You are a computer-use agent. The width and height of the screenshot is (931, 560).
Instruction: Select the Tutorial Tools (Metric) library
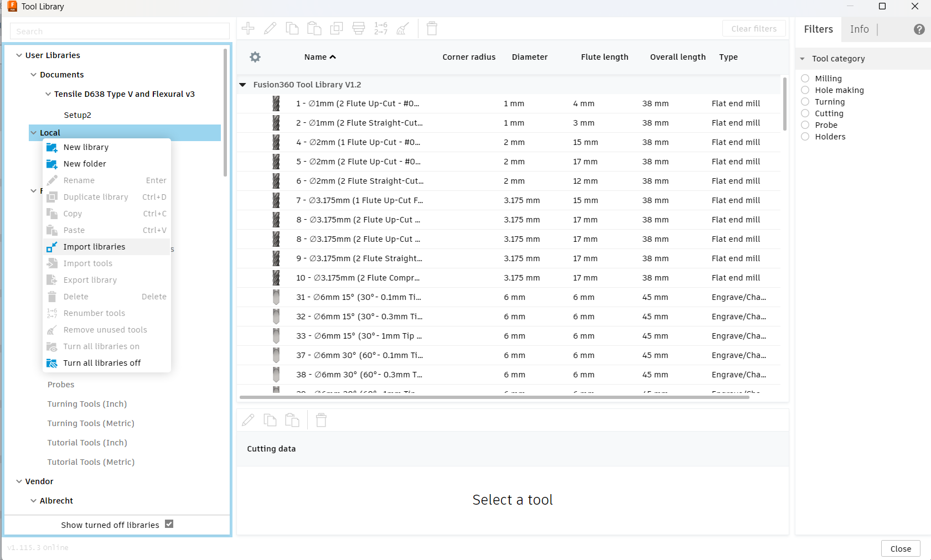coord(91,462)
